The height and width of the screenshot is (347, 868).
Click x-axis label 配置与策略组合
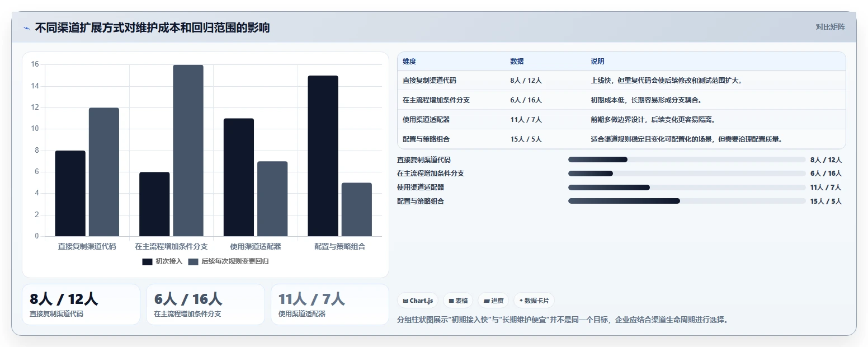click(x=339, y=246)
